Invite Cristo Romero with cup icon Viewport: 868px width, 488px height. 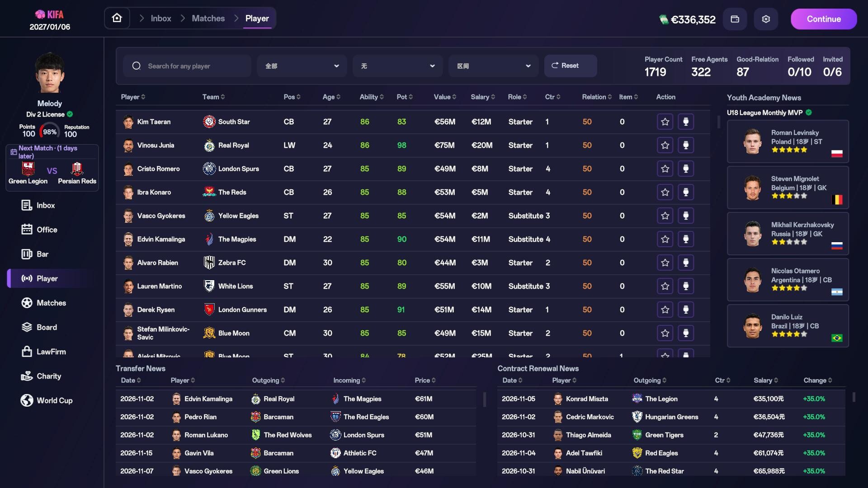pyautogui.click(x=686, y=169)
